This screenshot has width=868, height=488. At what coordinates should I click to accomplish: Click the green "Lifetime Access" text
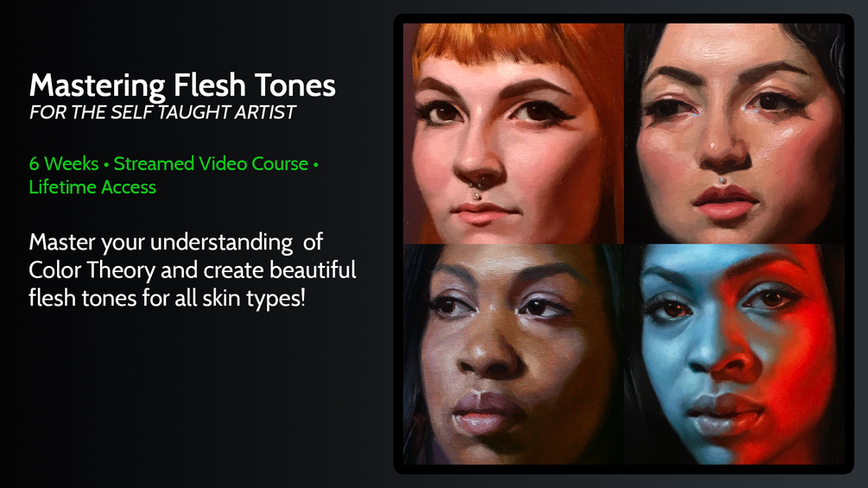pyautogui.click(x=92, y=187)
